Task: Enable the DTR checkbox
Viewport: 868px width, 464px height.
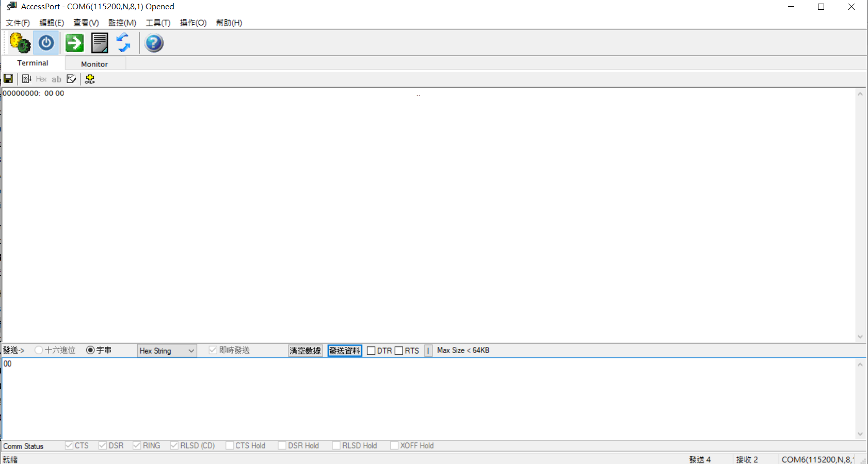Action: [371, 351]
